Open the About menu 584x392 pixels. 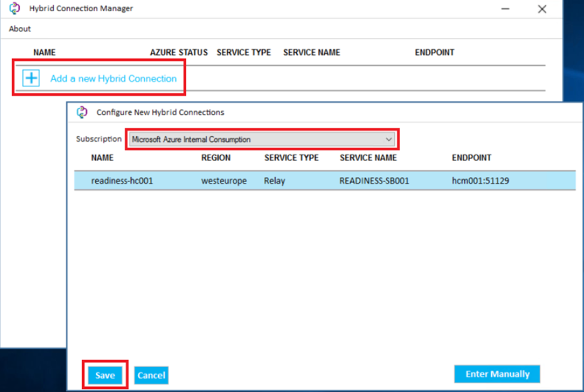(x=19, y=29)
